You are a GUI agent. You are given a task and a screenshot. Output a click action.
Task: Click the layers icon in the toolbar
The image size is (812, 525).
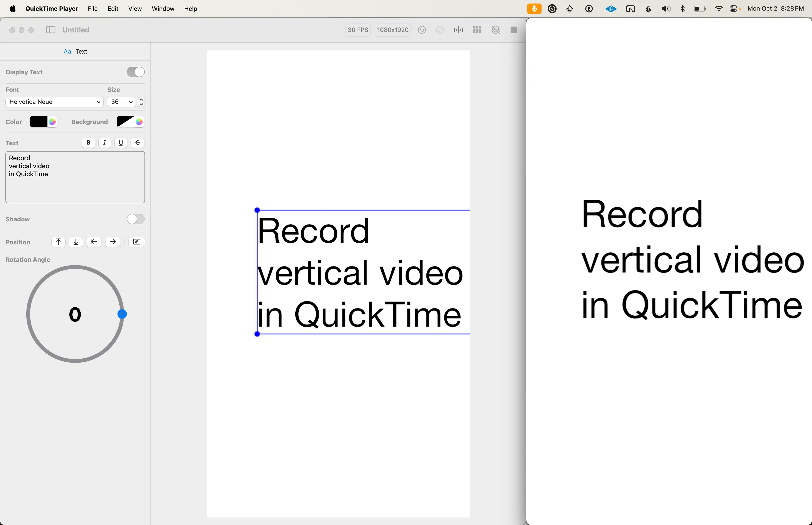496,30
